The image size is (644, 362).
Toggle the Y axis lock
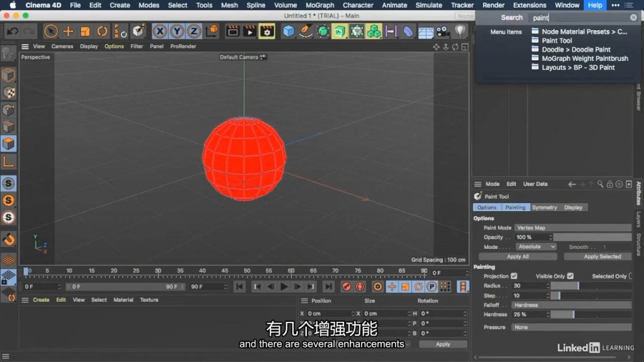coord(177,31)
